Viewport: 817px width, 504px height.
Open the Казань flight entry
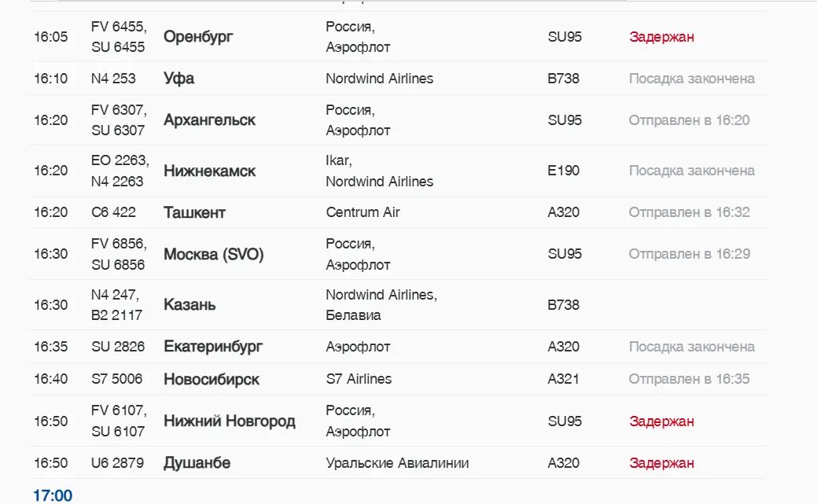pyautogui.click(x=190, y=305)
